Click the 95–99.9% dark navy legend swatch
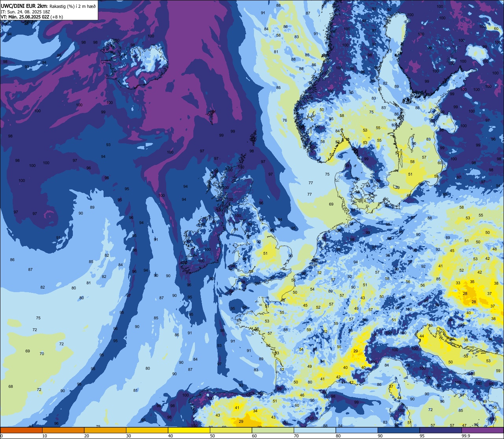Image resolution: width=504 pixels, height=439 pixels. tap(441, 430)
